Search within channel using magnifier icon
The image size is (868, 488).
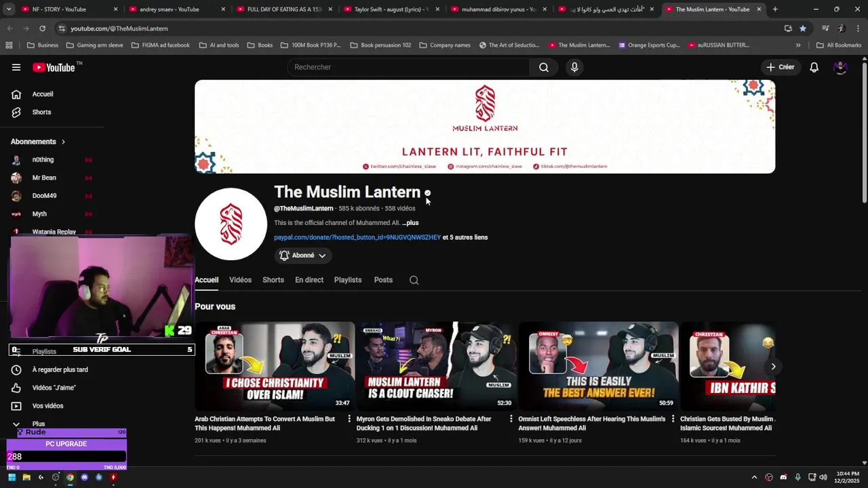(414, 280)
